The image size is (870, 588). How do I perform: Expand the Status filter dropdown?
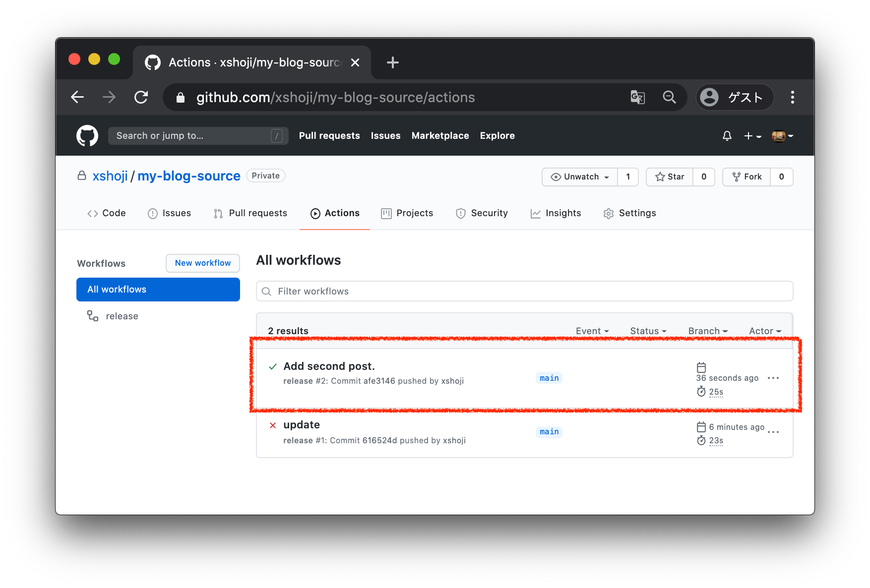(x=648, y=331)
